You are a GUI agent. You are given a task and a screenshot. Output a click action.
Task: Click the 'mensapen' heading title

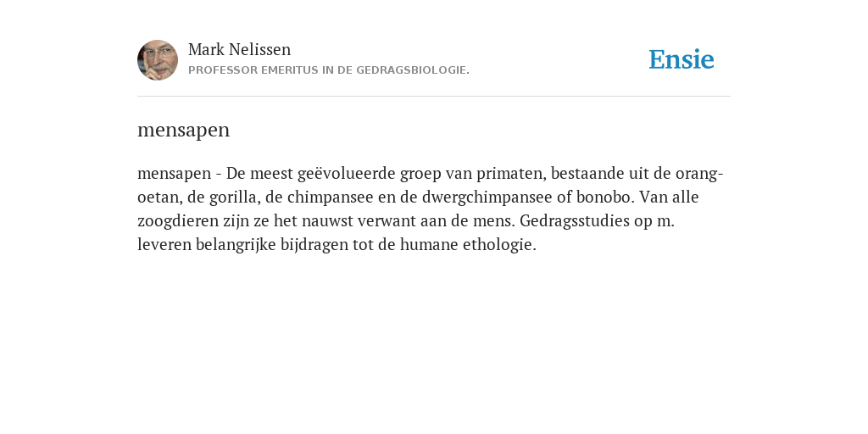point(183,130)
